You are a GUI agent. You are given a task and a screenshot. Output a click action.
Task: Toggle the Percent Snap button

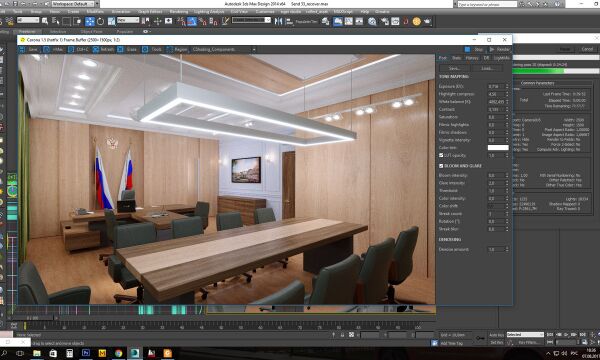point(202,21)
